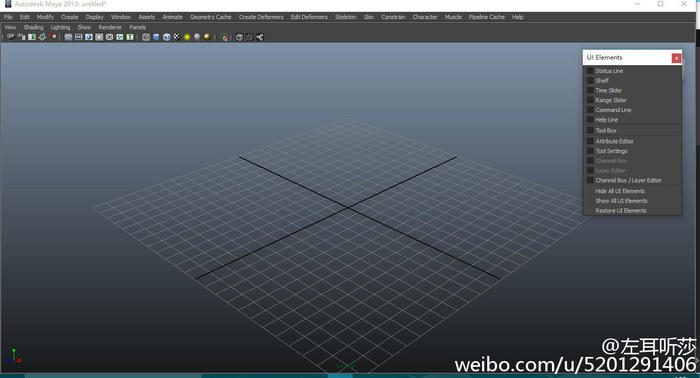Image resolution: width=700 pixels, height=378 pixels.
Task: Enable Channel Box / Layer Editor checkbox
Action: click(590, 180)
